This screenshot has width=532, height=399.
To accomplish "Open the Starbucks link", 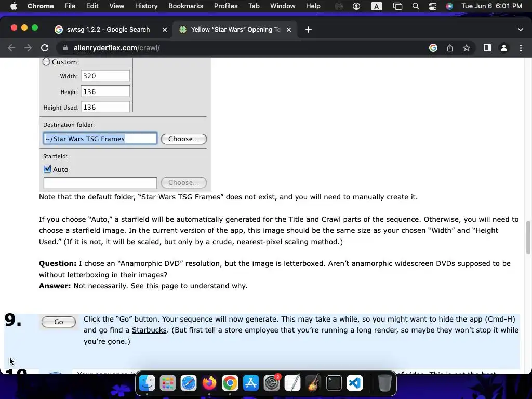I will coord(149,330).
